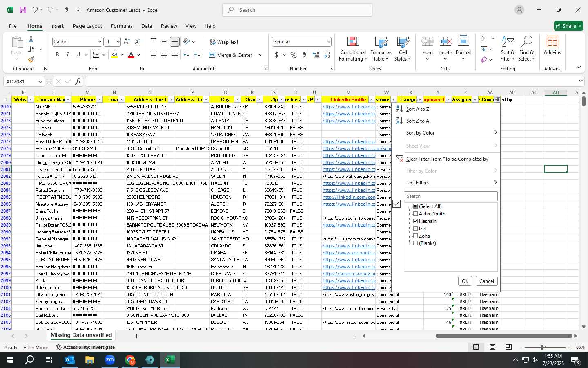The height and width of the screenshot is (368, 588).
Task: Toggle the (Select All) checkbox
Action: tap(416, 206)
